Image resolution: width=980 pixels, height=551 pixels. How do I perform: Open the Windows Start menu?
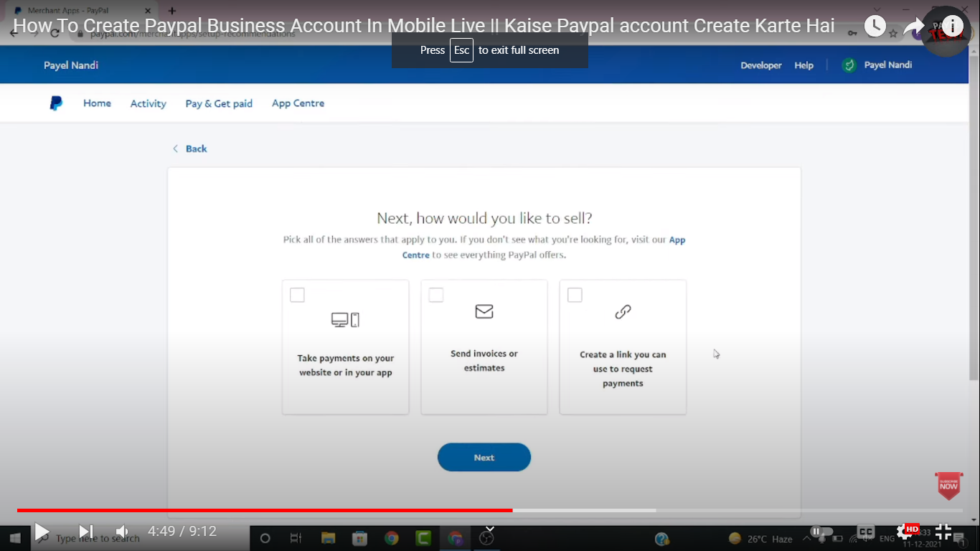(16, 537)
